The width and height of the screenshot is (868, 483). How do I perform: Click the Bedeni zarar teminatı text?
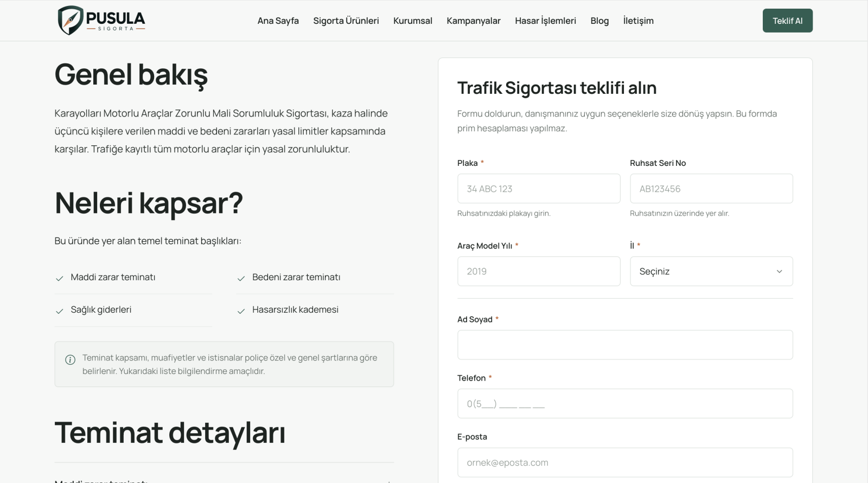click(x=296, y=277)
